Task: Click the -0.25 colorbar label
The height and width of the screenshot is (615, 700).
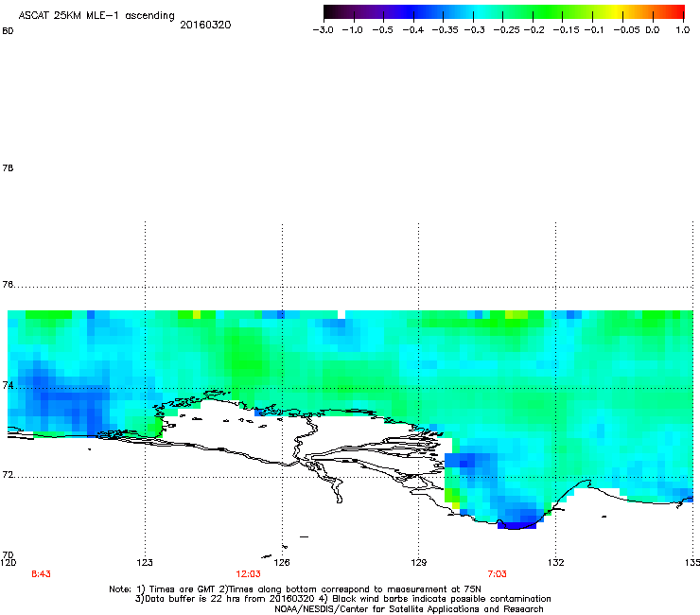Action: [507, 30]
